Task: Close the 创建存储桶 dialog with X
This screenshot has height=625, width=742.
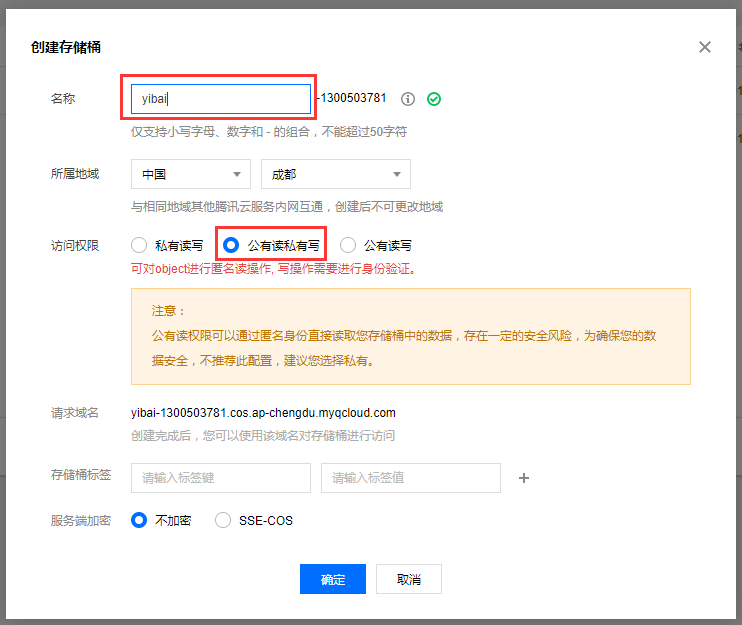Action: [705, 47]
